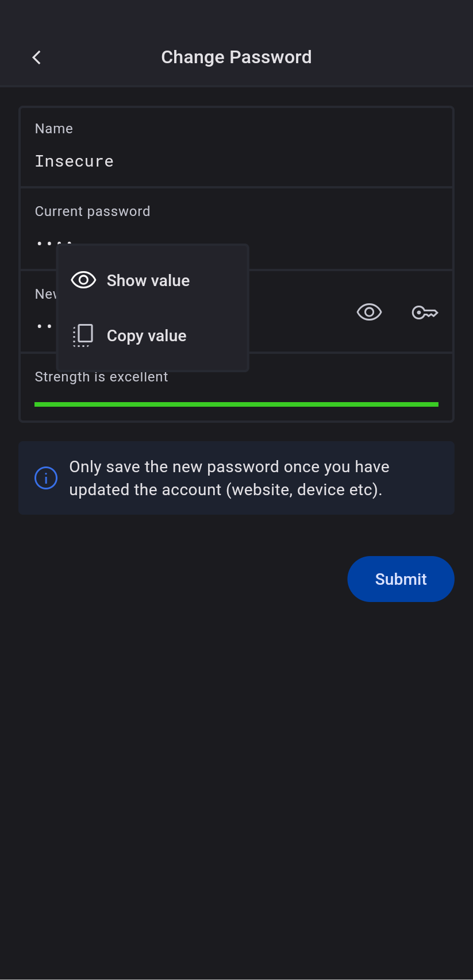This screenshot has width=473, height=980.
Task: Choose Copy value in the popup menu
Action: [x=147, y=336]
